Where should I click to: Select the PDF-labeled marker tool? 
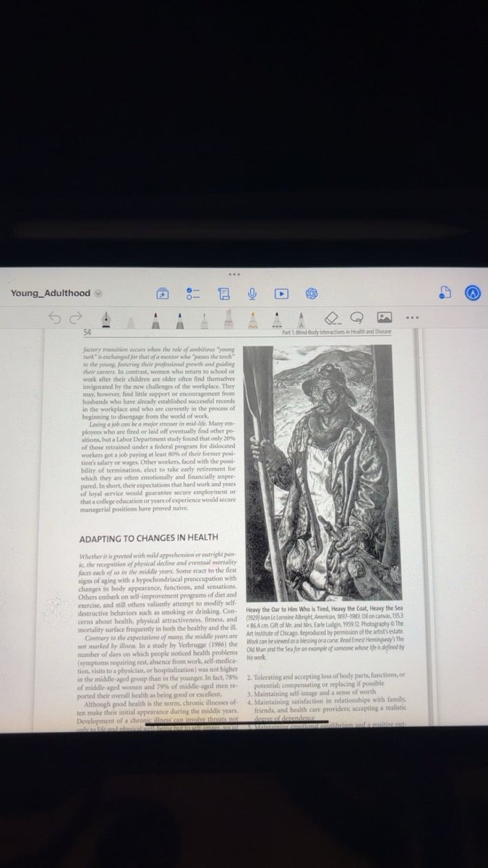pos(228,320)
